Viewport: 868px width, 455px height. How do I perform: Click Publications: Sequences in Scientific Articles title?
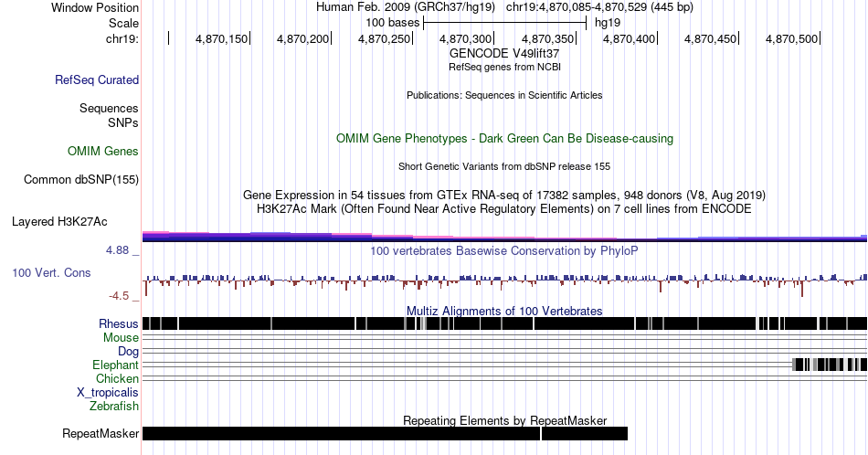[x=504, y=95]
